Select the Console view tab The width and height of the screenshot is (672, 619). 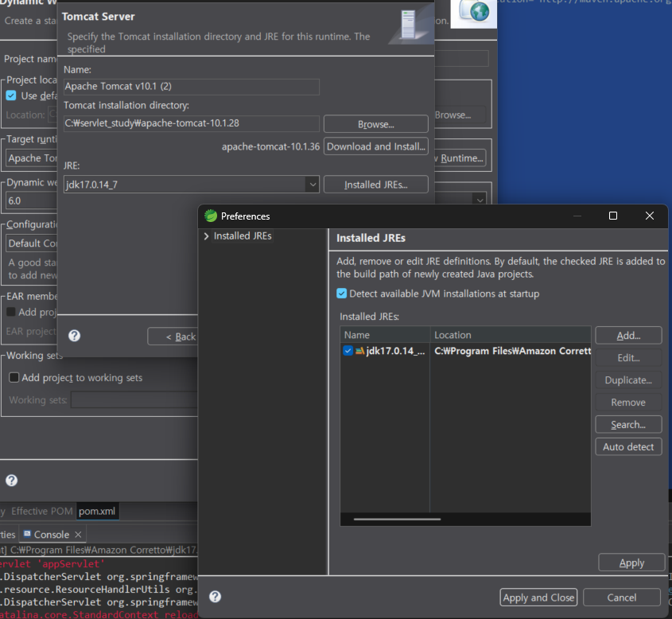click(x=52, y=535)
